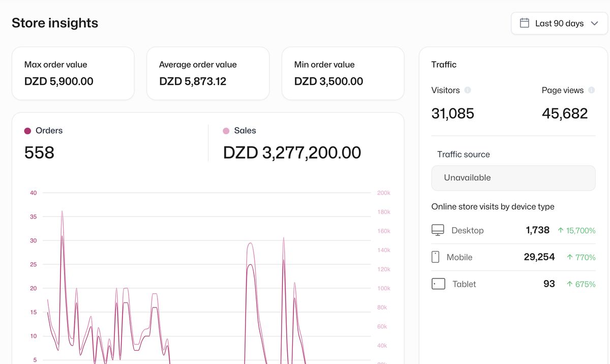This screenshot has width=610, height=364.
Task: Click the Tablet device row label
Action: pos(464,284)
